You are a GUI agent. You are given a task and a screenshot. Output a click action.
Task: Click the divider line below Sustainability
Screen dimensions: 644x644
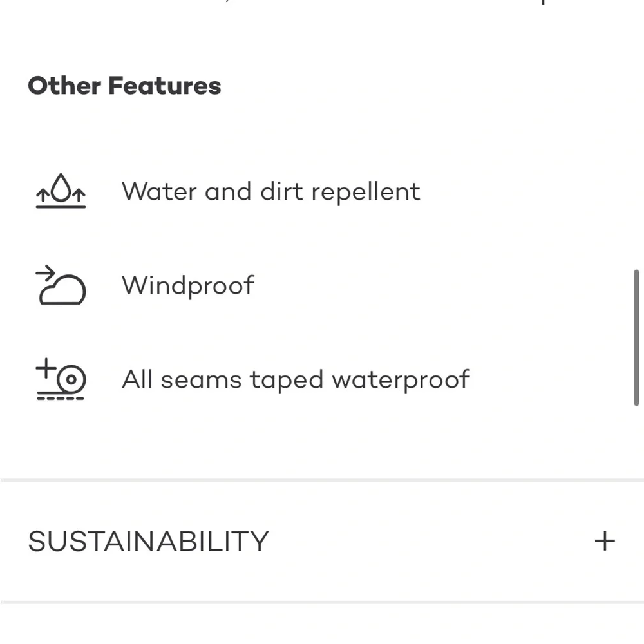click(x=322, y=602)
